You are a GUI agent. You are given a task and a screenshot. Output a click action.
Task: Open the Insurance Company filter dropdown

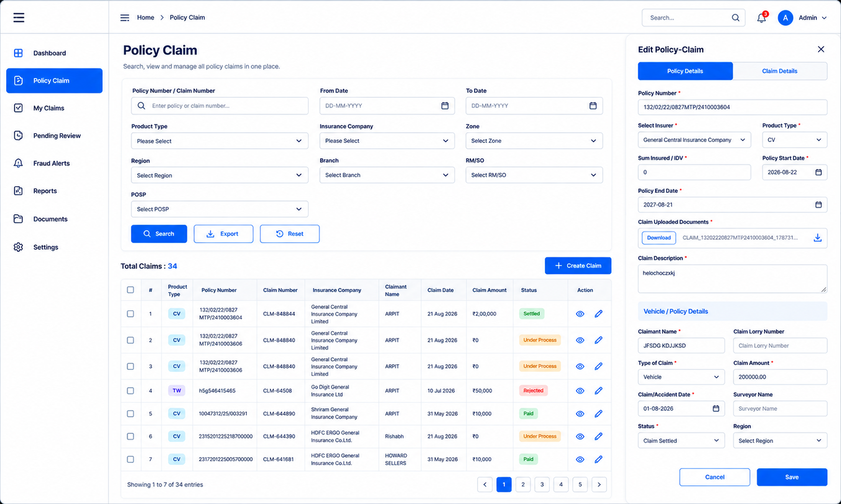tap(387, 141)
